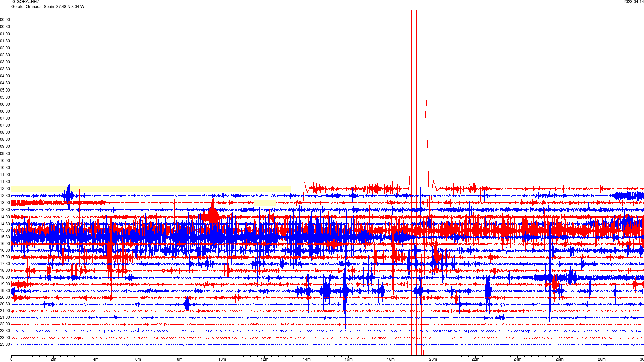Select the 23:30 time row label
This screenshot has height=362, width=644.
click(x=5, y=344)
